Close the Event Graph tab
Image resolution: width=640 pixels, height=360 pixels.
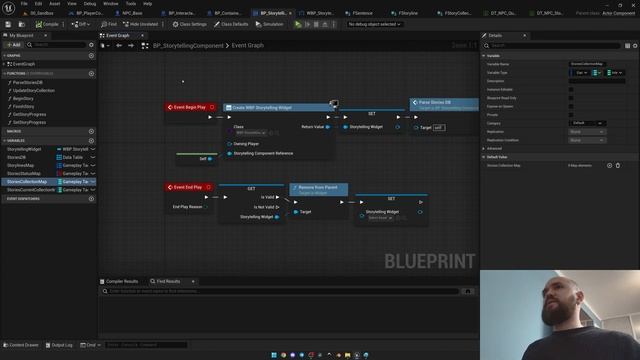click(142, 36)
